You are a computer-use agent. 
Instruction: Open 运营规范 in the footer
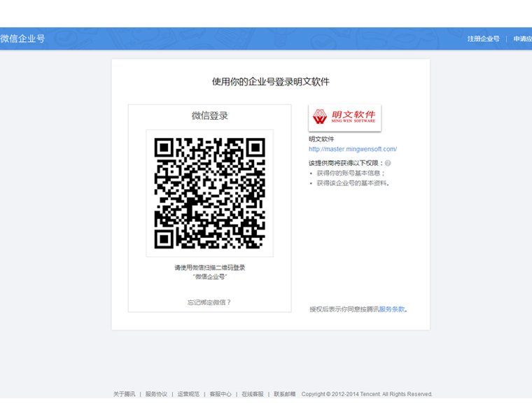pyautogui.click(x=188, y=394)
